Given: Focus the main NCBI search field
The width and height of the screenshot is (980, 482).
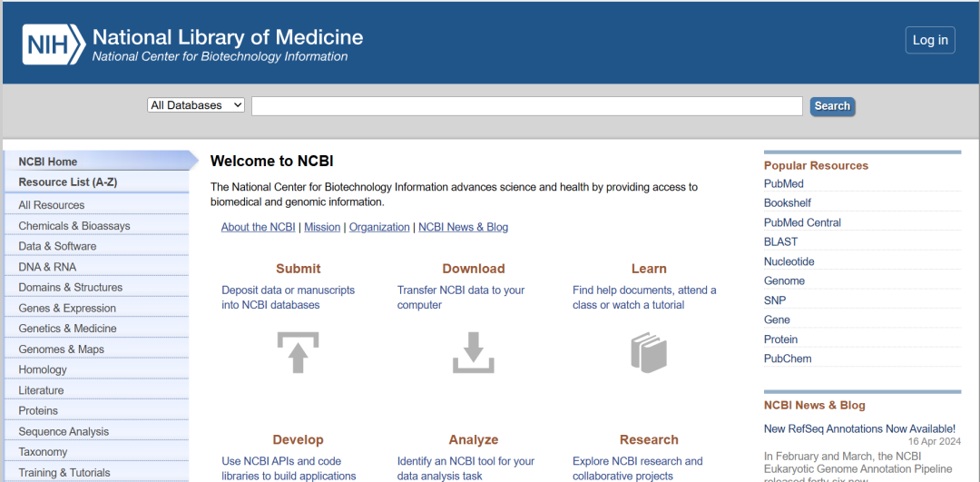Looking at the screenshot, I should (x=527, y=105).
